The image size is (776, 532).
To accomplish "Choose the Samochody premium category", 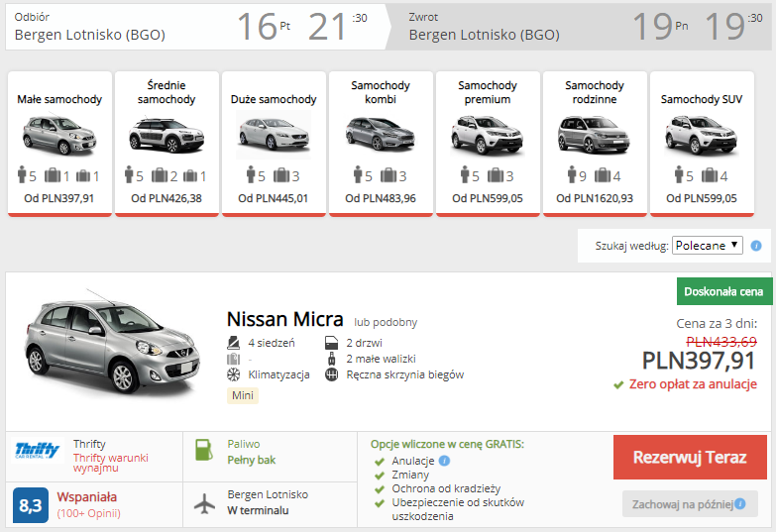I will [488, 143].
